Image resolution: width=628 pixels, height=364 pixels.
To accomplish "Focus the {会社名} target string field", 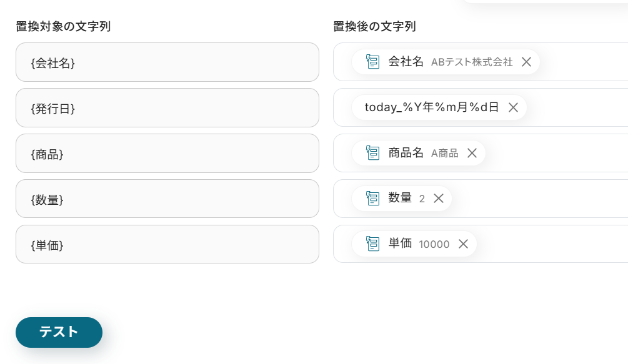I will (167, 62).
